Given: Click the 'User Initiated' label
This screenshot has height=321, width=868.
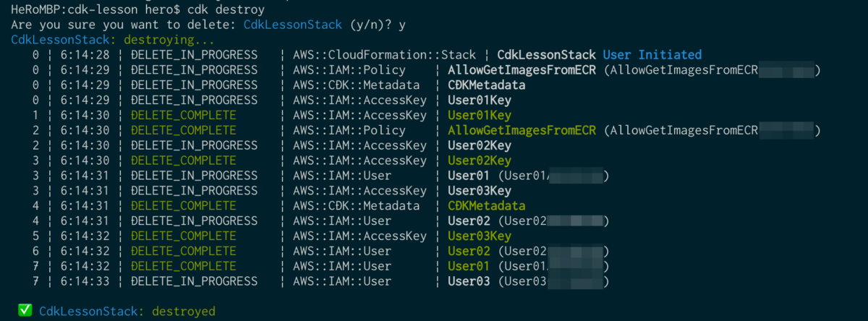Looking at the screenshot, I should tap(652, 55).
